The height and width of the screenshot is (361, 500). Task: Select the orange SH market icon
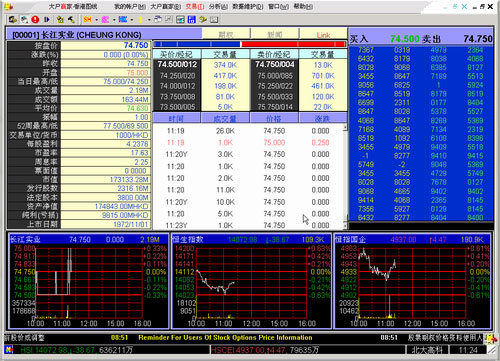87,20
